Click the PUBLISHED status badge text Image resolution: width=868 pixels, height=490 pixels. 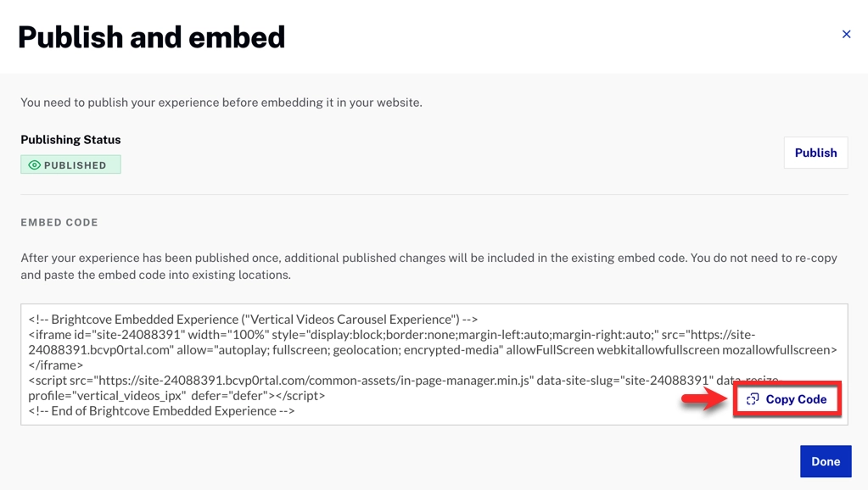click(75, 165)
